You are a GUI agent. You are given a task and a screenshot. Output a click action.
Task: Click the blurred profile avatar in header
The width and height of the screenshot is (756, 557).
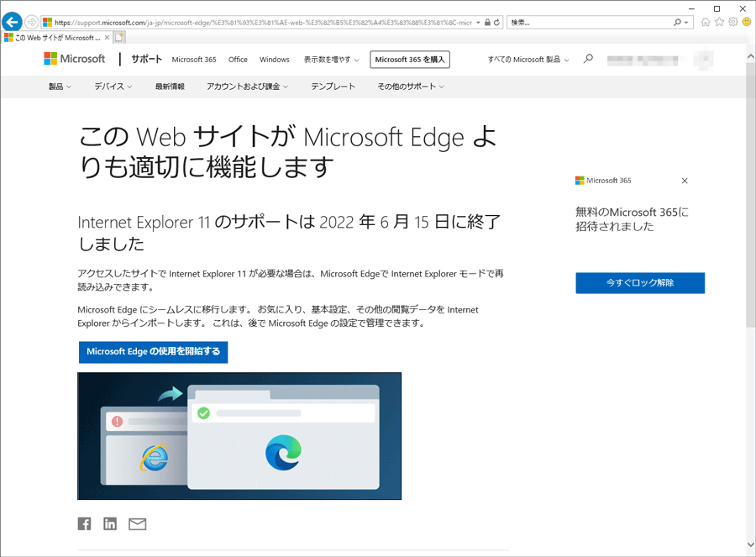705,60
